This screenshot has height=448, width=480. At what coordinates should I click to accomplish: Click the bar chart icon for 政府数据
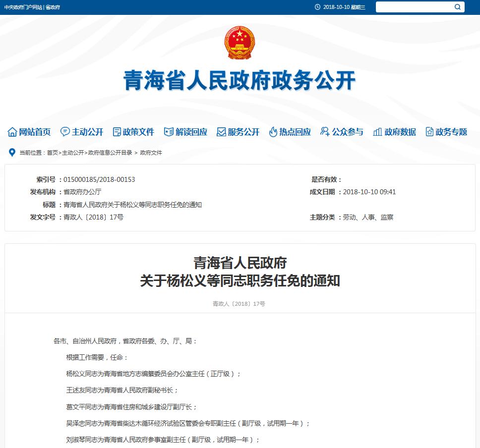point(377,132)
